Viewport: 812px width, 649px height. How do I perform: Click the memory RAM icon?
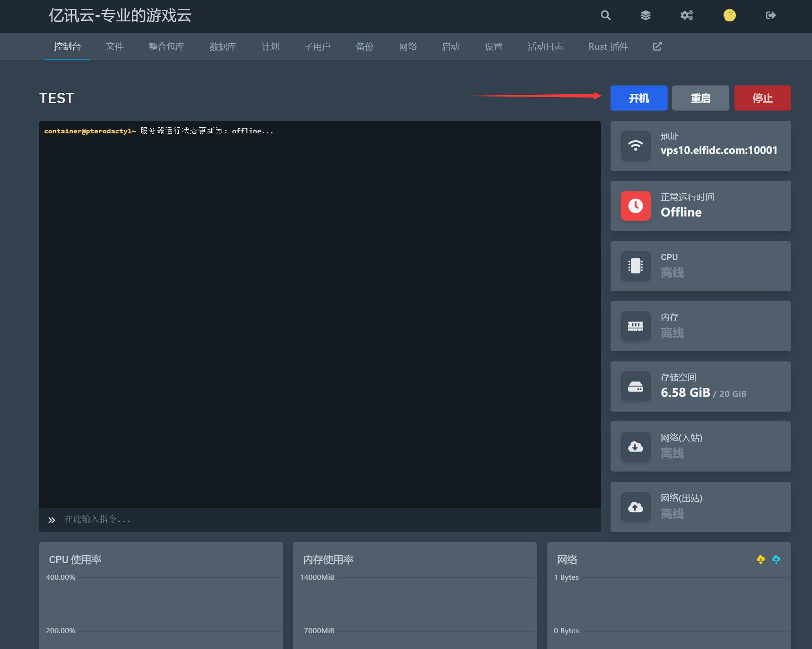(x=636, y=326)
